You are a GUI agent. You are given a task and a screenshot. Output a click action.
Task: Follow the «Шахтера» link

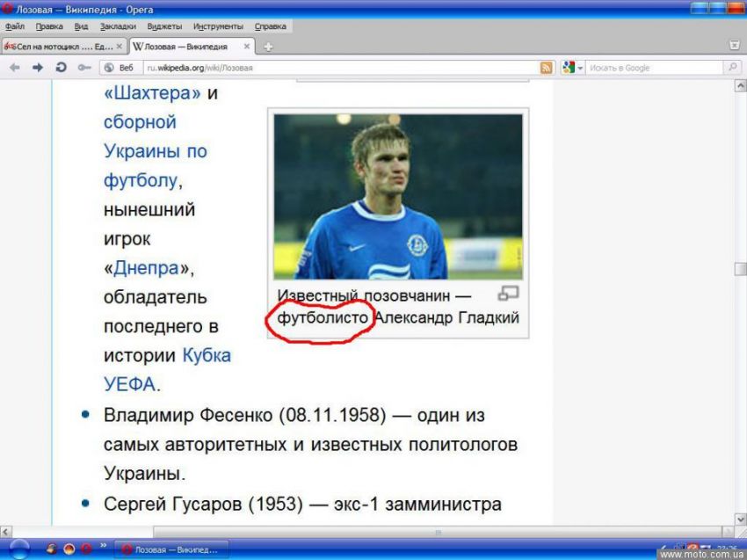pyautogui.click(x=152, y=92)
